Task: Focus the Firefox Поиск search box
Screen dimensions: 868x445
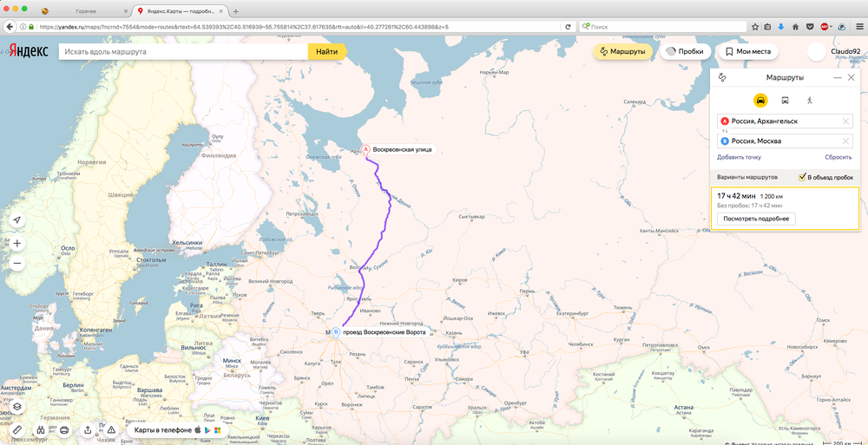Action: click(662, 26)
